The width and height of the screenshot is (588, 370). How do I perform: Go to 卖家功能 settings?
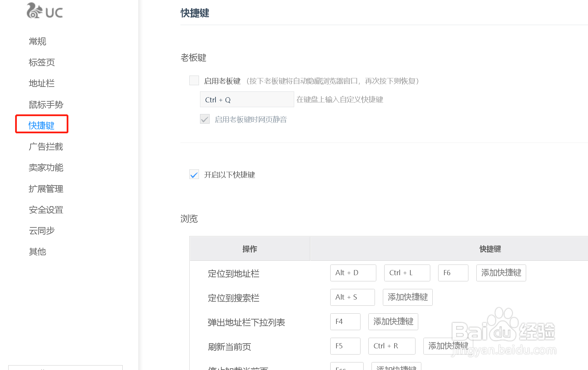click(x=46, y=168)
